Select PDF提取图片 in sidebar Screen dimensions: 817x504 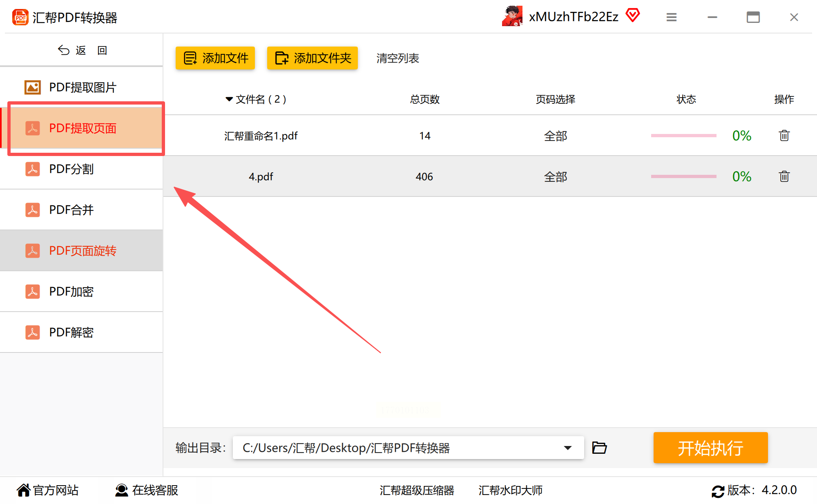[82, 87]
